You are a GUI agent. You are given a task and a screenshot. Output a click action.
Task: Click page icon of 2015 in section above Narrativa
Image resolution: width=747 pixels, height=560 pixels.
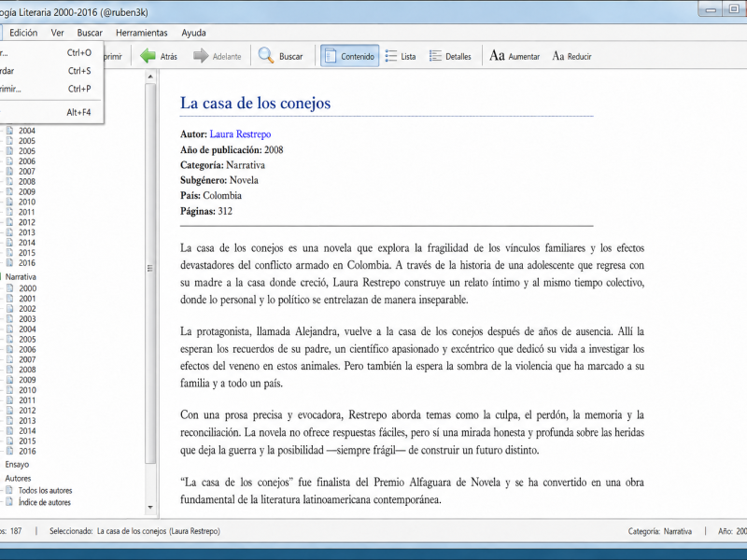click(9, 252)
